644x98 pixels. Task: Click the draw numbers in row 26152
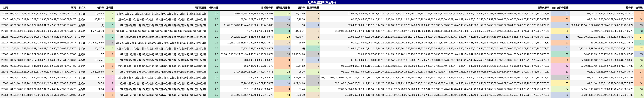tap(43, 14)
